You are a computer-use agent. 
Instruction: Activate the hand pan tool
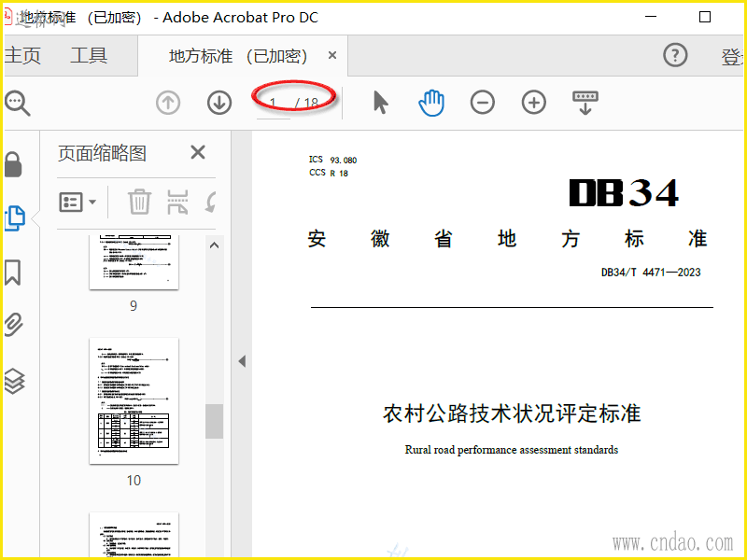pyautogui.click(x=431, y=103)
